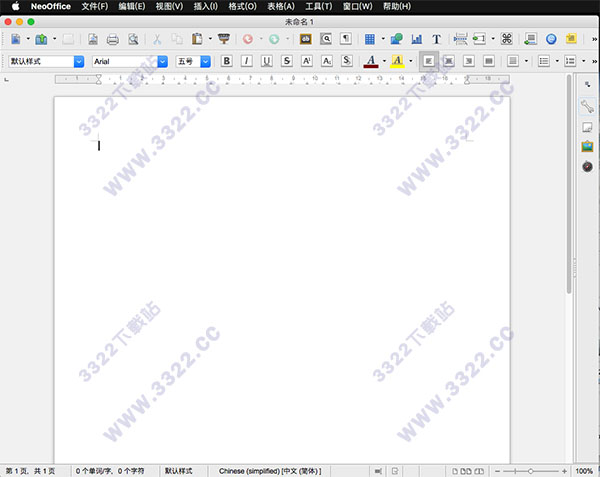Toggle Superscript formatting
This screenshot has height=477, width=600.
click(x=307, y=61)
